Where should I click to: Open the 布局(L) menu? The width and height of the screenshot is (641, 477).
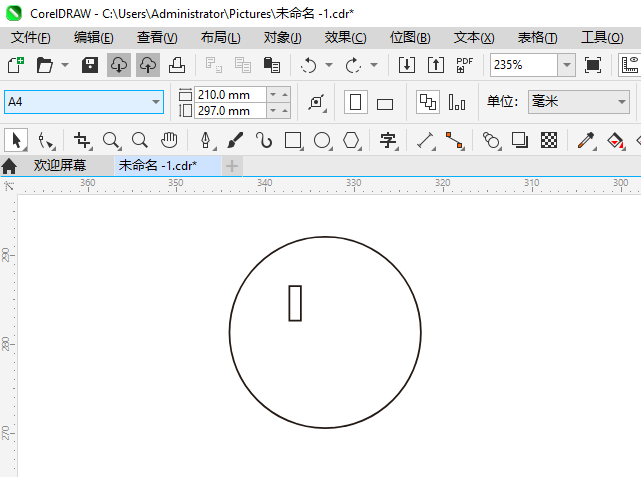[x=221, y=38]
